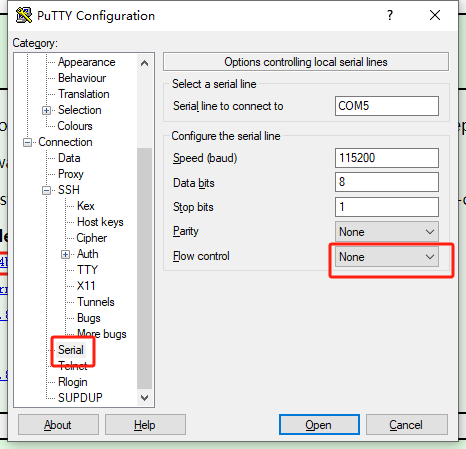466x449 pixels.
Task: Expand the Auth tree node
Action: [65, 254]
